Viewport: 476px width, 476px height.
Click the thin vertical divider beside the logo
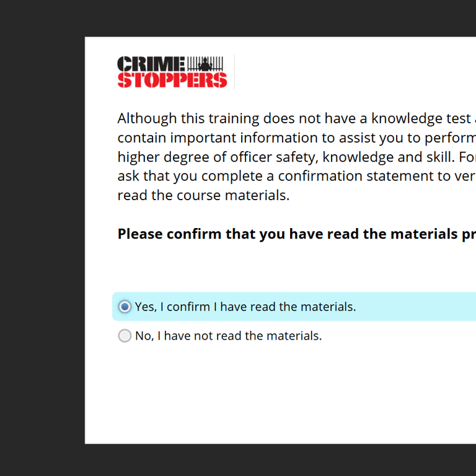235,72
